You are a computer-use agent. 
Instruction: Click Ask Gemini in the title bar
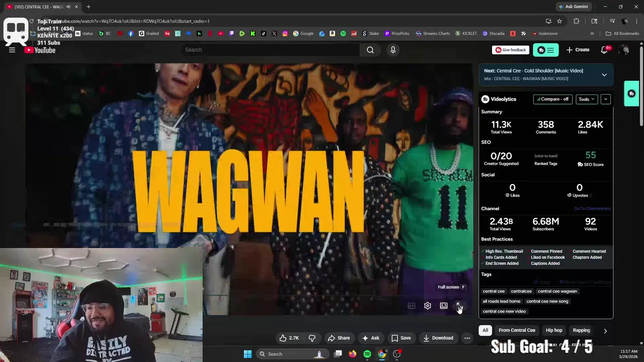pyautogui.click(x=573, y=7)
